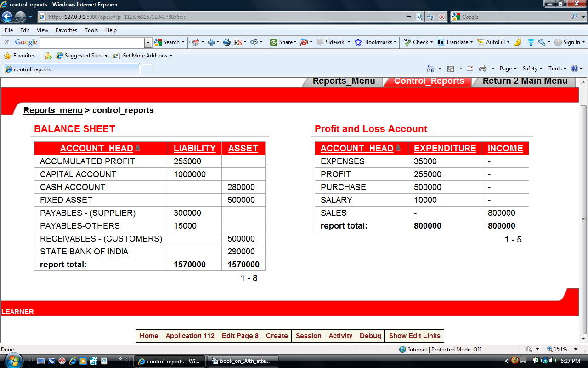Open the Windows Start menu
The width and height of the screenshot is (588, 368).
coord(10,361)
